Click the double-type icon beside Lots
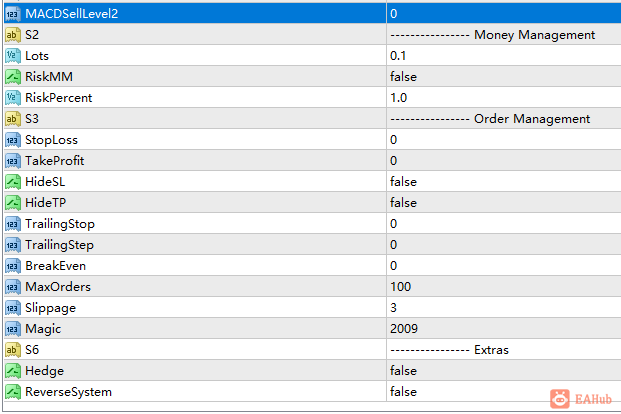621x414 pixels. 13,56
